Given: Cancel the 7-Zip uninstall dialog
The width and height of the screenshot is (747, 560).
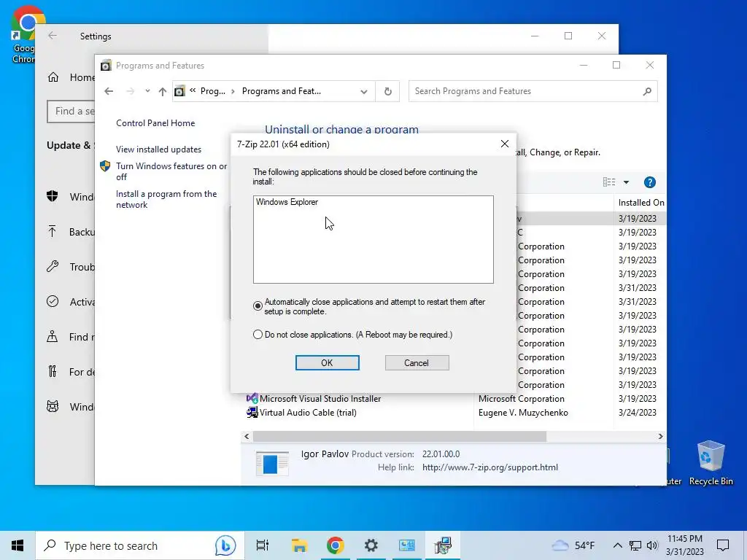Looking at the screenshot, I should point(417,363).
